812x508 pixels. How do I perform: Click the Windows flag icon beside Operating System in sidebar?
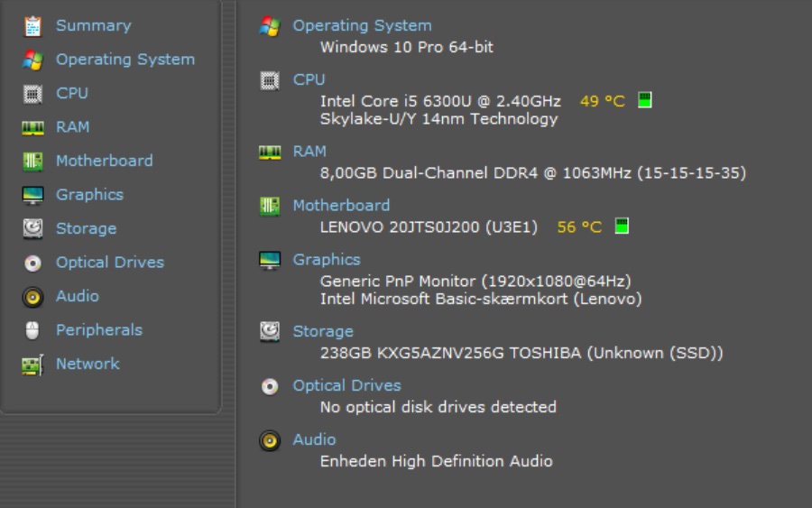tap(32, 60)
